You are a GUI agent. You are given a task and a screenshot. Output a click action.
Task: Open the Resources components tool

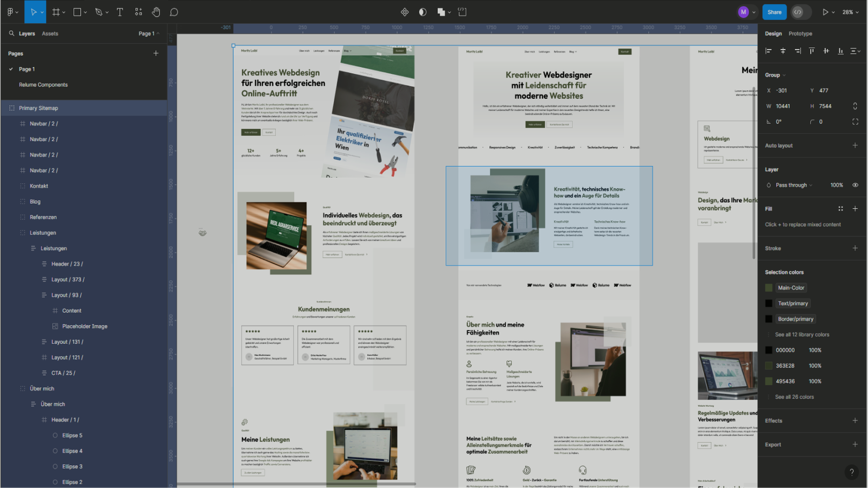coord(138,12)
